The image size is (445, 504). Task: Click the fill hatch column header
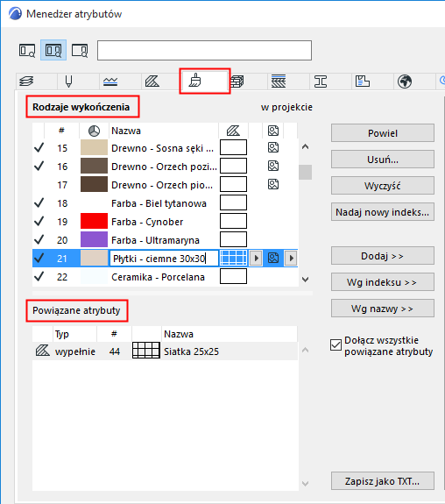(233, 131)
